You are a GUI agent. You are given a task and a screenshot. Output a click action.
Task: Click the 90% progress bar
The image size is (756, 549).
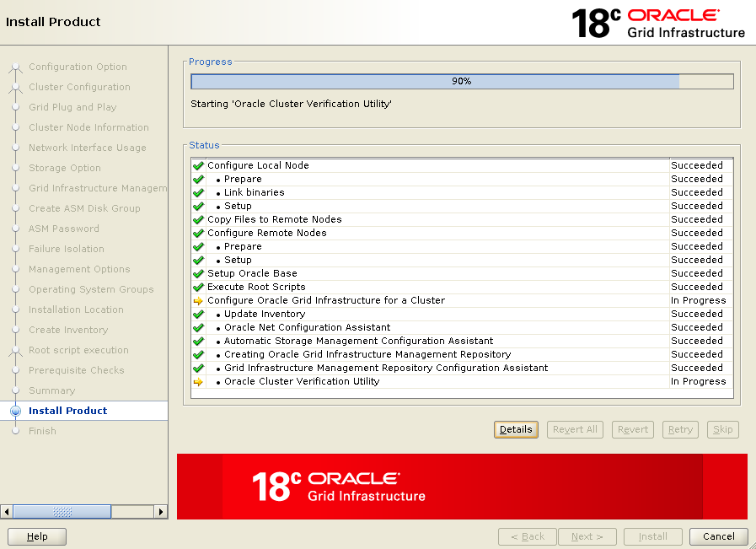tap(463, 82)
